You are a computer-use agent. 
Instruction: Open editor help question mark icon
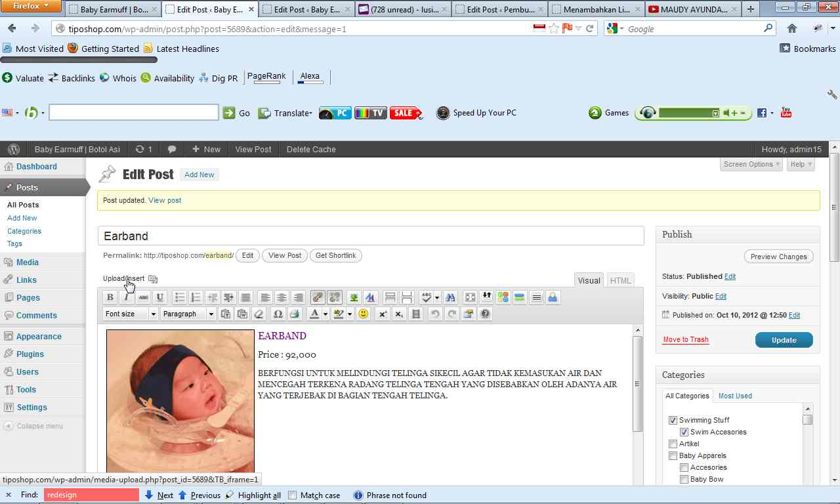click(x=485, y=314)
